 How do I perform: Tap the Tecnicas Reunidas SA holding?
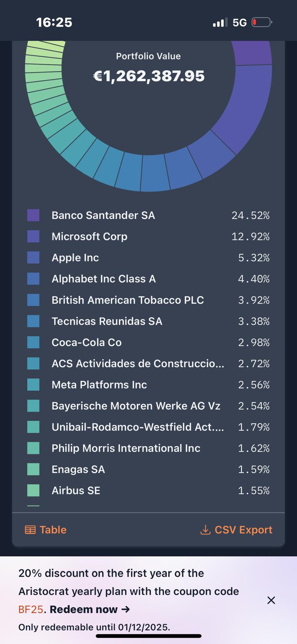click(107, 321)
